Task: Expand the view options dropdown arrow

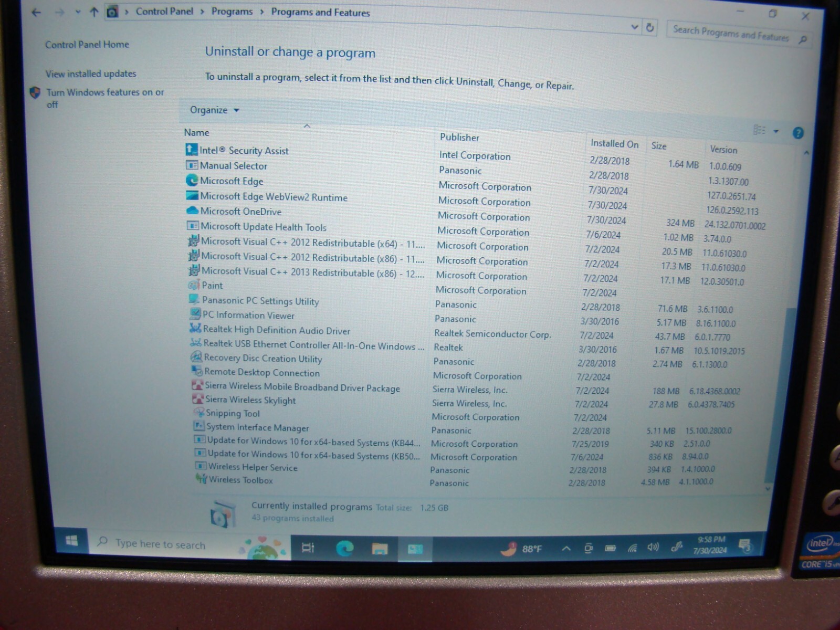Action: (x=776, y=131)
